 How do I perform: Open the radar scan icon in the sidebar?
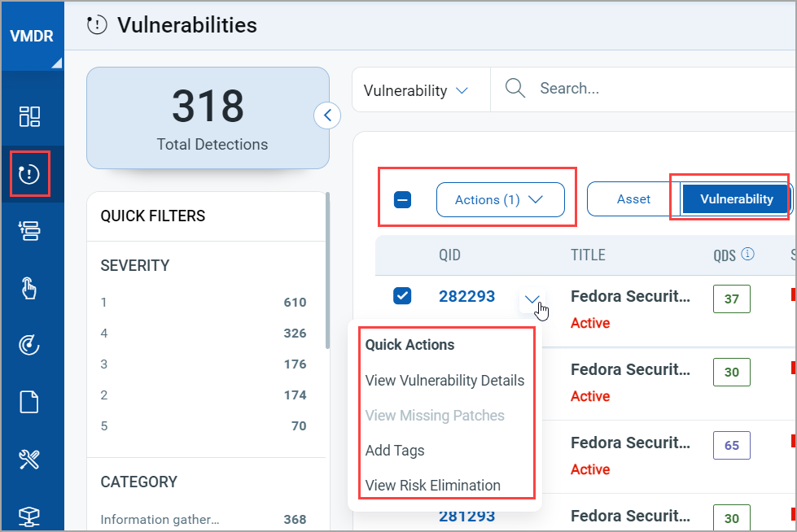coord(30,345)
